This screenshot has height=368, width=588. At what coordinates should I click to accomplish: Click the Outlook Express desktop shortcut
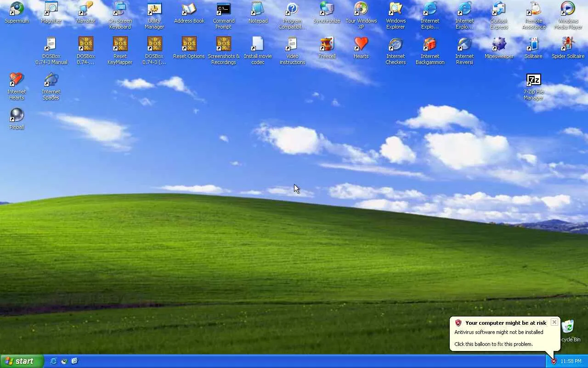pyautogui.click(x=499, y=16)
